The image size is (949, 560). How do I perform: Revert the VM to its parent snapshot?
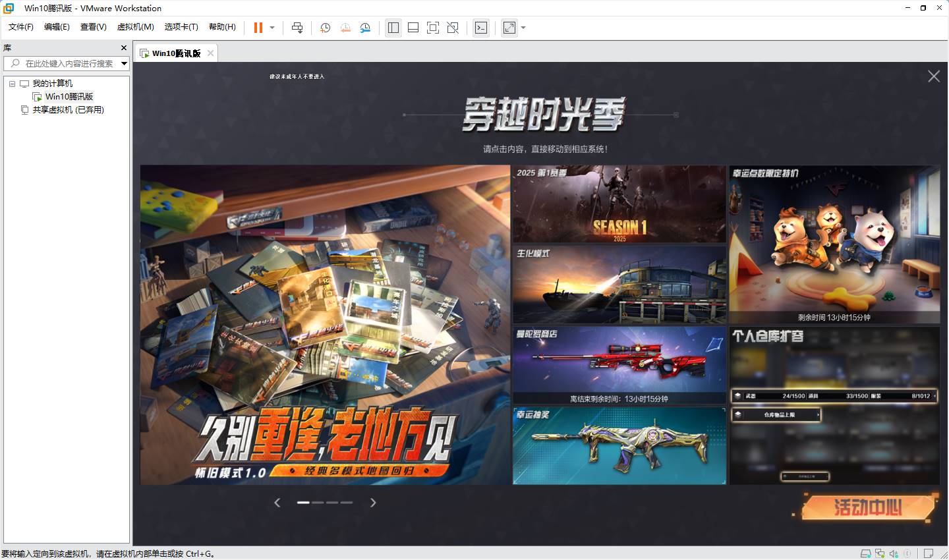345,28
